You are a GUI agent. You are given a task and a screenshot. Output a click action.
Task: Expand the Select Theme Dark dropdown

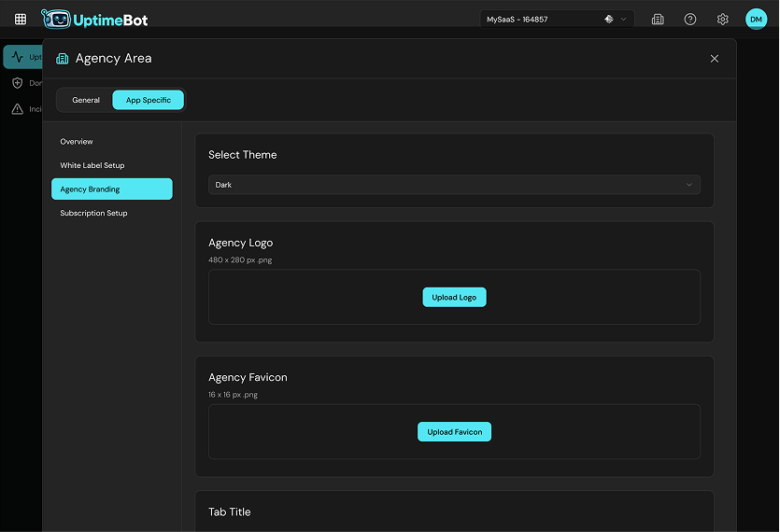[x=454, y=185]
